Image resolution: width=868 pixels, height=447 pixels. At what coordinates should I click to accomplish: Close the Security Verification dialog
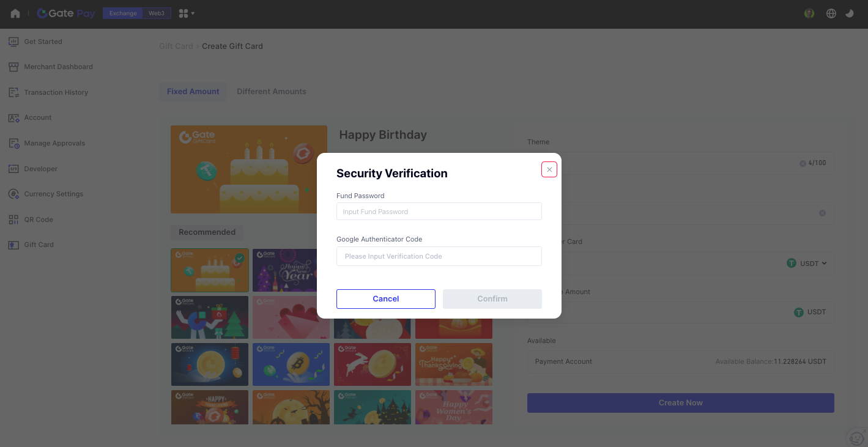pos(549,169)
